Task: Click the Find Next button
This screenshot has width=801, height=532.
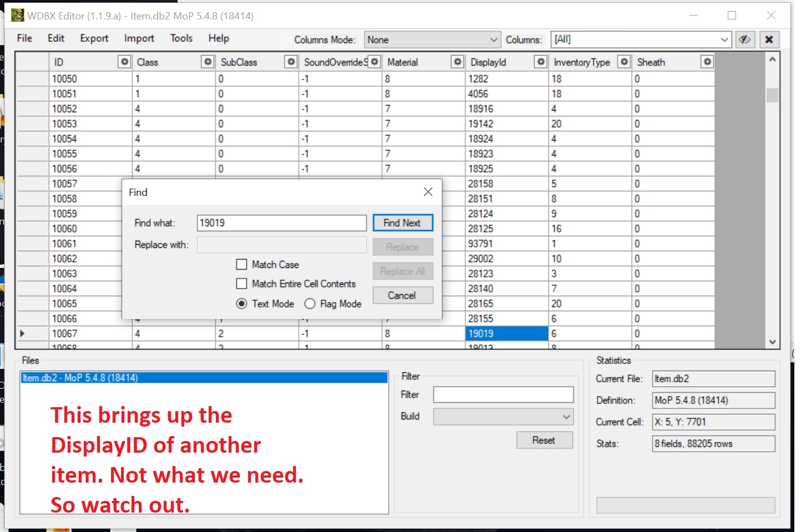Action: pos(402,223)
